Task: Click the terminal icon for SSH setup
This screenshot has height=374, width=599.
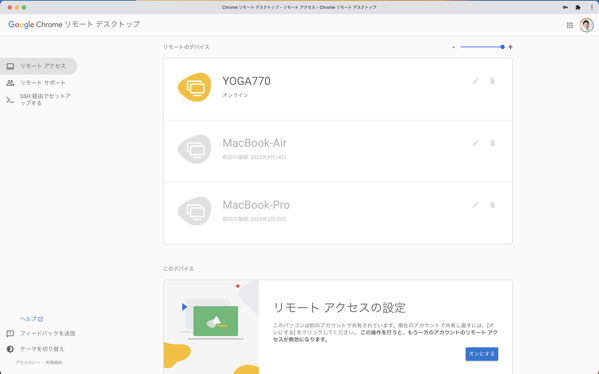Action: pyautogui.click(x=10, y=100)
